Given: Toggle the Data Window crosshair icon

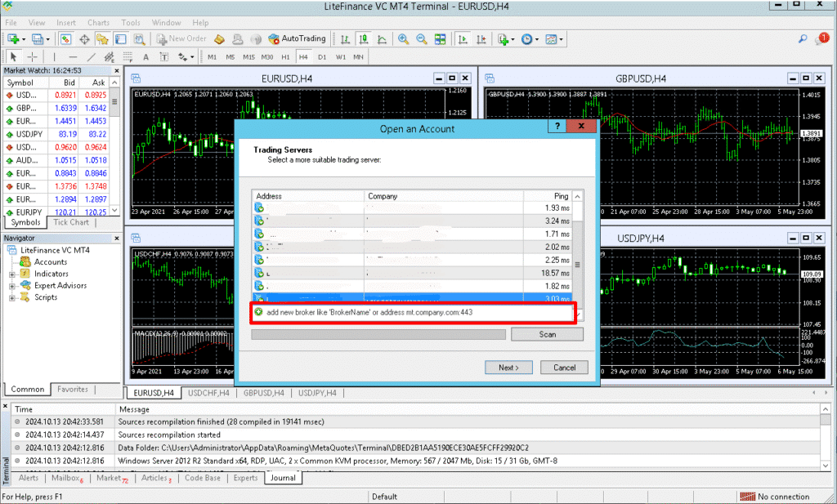Looking at the screenshot, I should click(84, 39).
